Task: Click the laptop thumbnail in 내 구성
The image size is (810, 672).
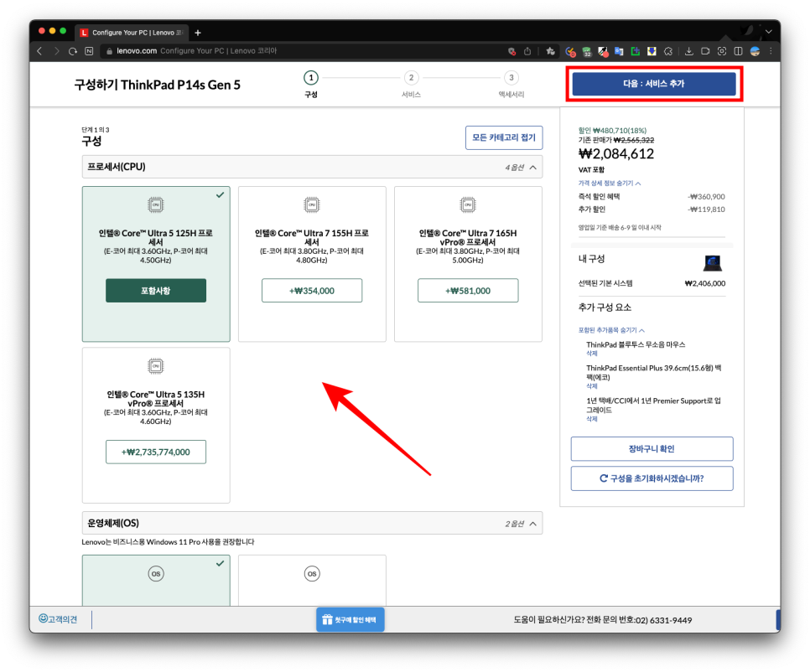Action: tap(713, 263)
